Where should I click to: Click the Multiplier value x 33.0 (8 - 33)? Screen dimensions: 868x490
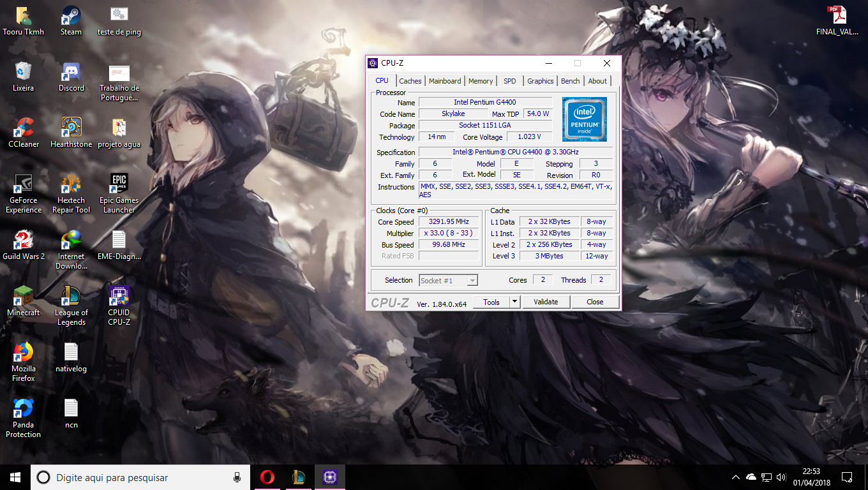[449, 234]
